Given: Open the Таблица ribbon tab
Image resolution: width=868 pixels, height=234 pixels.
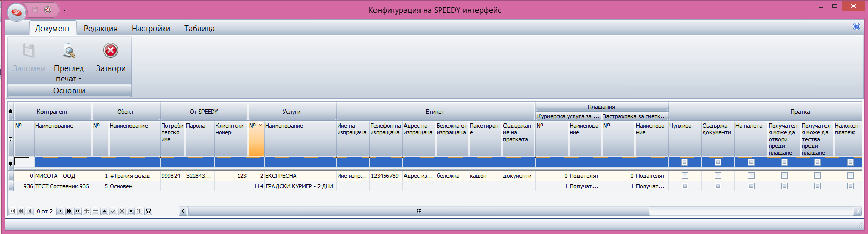Looking at the screenshot, I should click(x=199, y=29).
